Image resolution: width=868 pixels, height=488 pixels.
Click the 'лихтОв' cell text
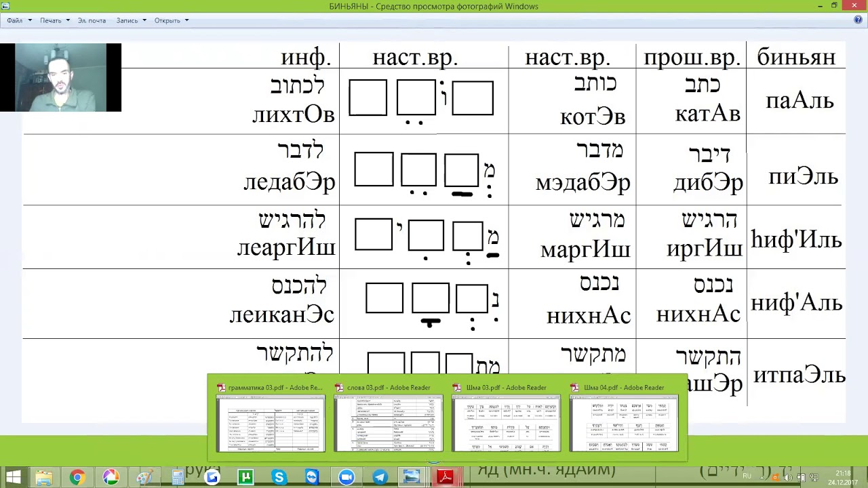click(x=294, y=114)
